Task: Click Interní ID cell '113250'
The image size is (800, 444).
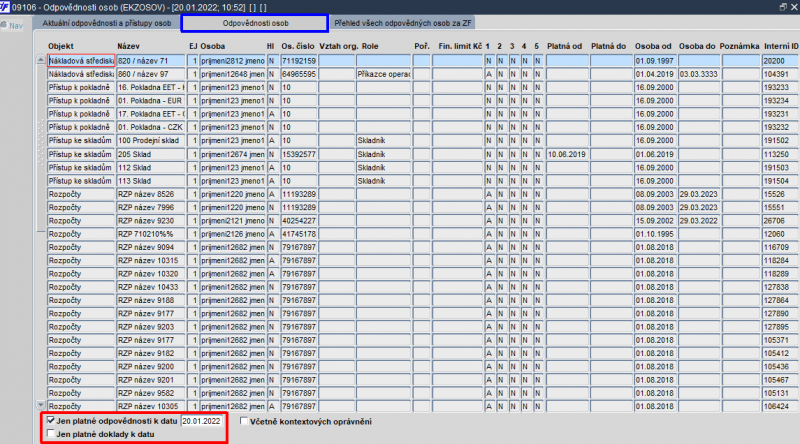Action: [x=781, y=154]
